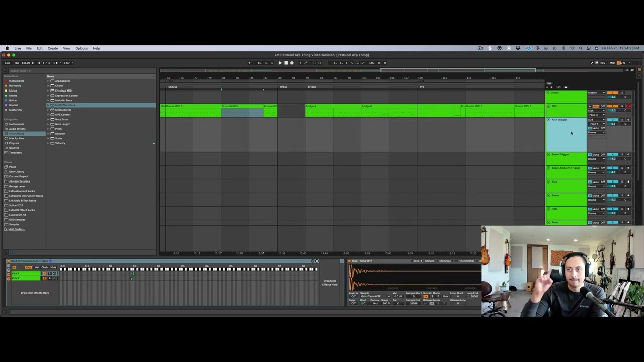
Task: Expand the Arpeggiator folder
Action: 48,81
